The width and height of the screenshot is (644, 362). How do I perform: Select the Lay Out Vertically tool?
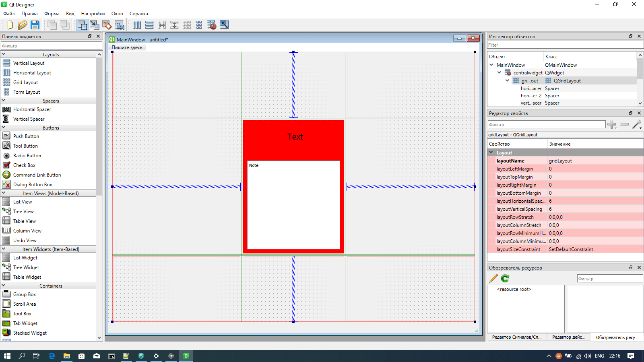(149, 25)
